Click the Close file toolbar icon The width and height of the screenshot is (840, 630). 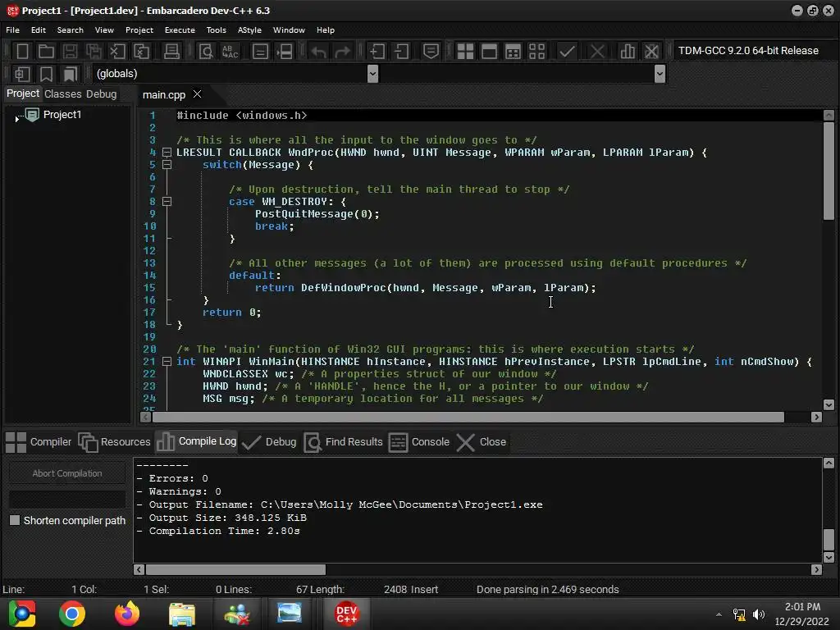(117, 52)
